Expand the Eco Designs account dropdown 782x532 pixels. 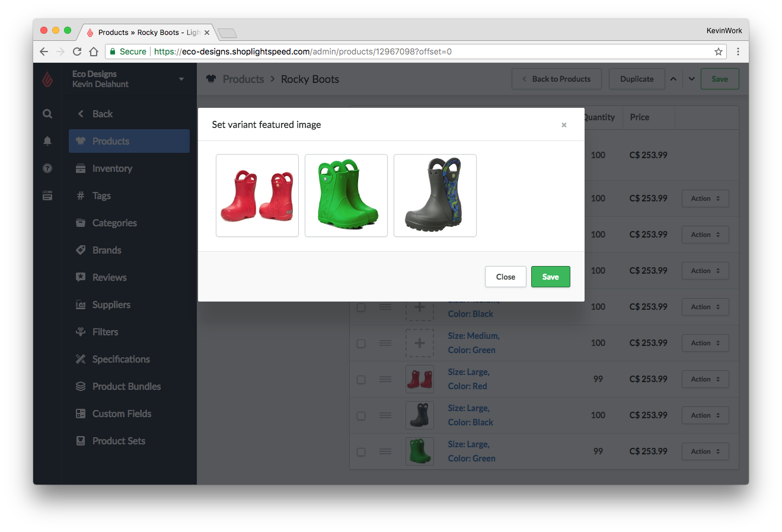point(181,79)
